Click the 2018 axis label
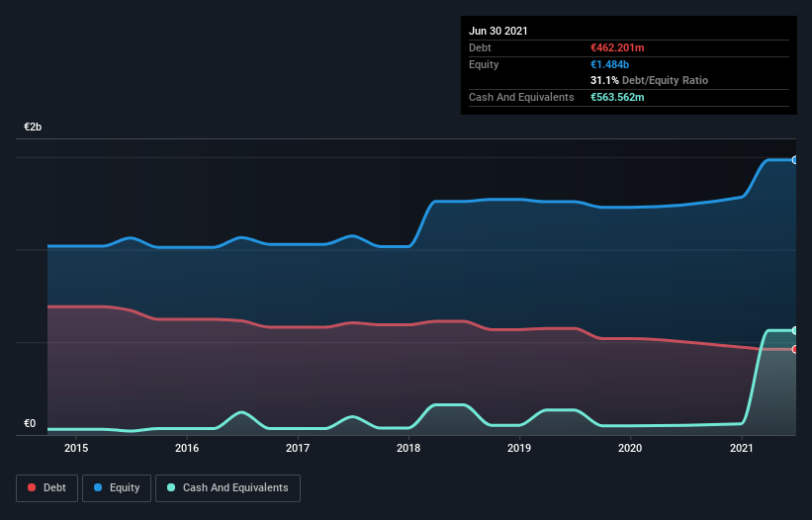The height and width of the screenshot is (520, 812). pyautogui.click(x=408, y=448)
